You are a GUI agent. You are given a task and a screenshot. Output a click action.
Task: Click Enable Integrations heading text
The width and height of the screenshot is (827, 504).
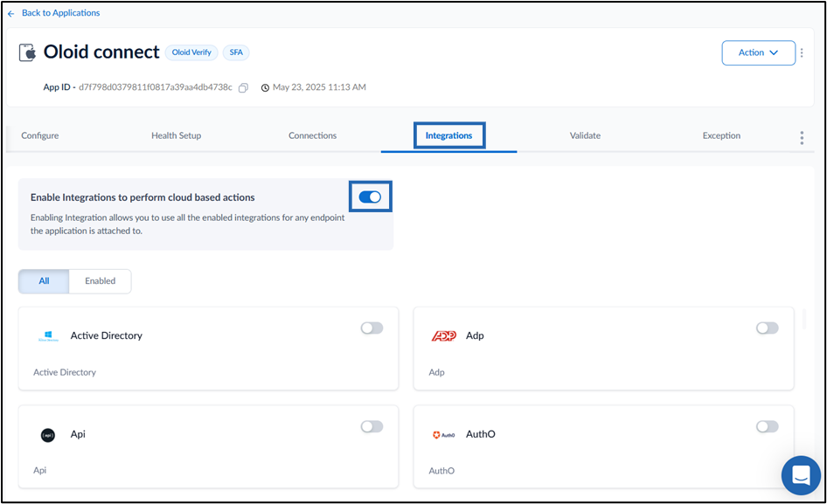142,197
